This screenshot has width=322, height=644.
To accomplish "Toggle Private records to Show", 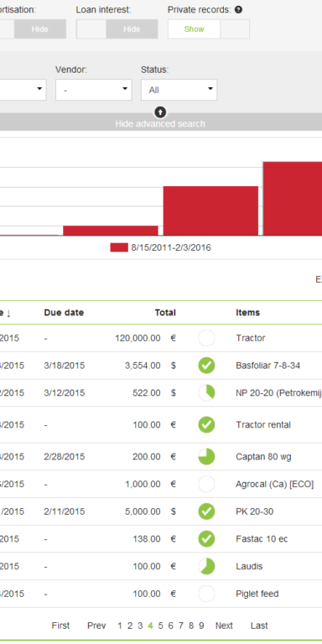I will [x=194, y=29].
